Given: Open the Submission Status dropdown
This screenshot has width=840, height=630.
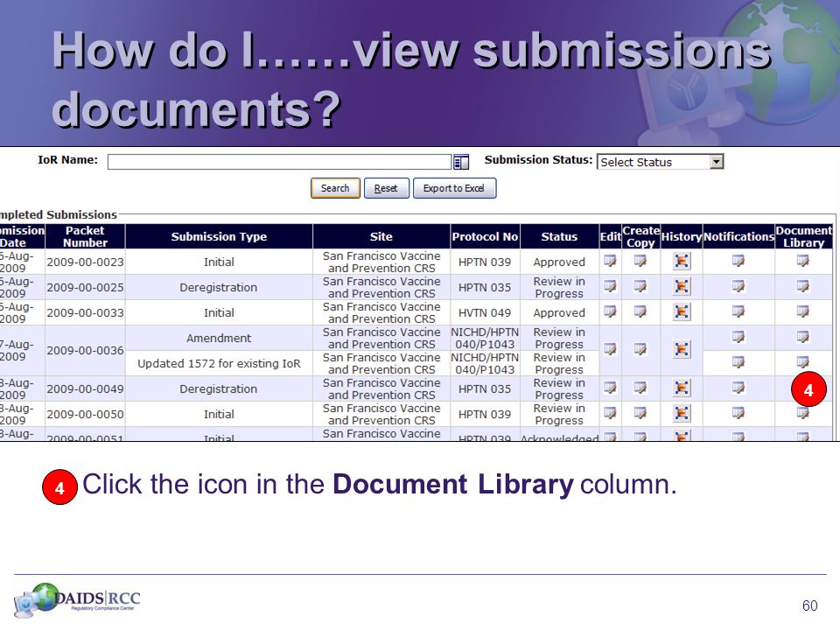Looking at the screenshot, I should pyautogui.click(x=660, y=162).
